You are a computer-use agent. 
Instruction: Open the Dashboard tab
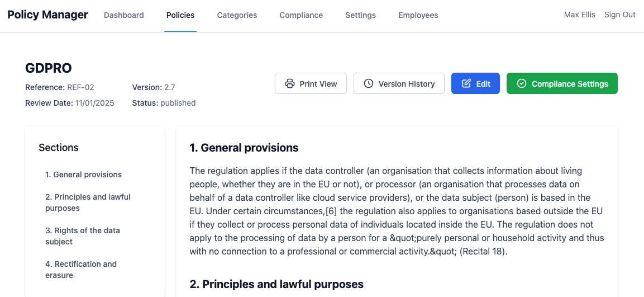tap(123, 15)
